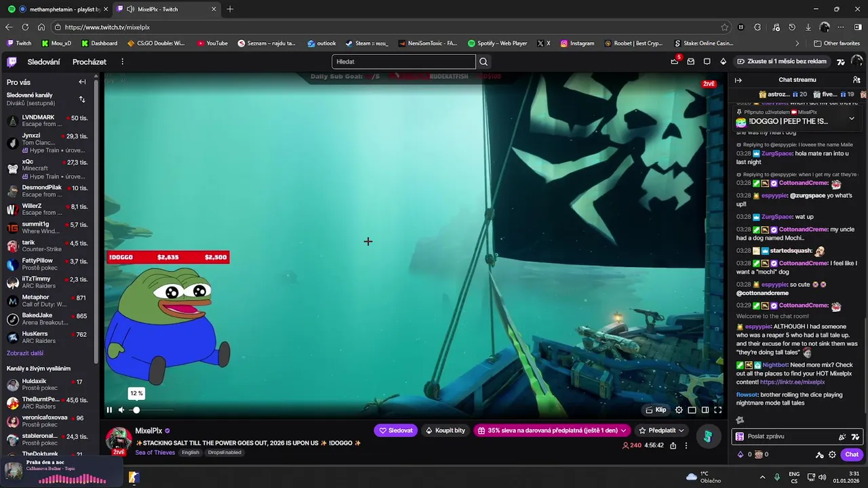The height and width of the screenshot is (488, 868).
Task: Share the stream via share icon
Action: (673, 445)
